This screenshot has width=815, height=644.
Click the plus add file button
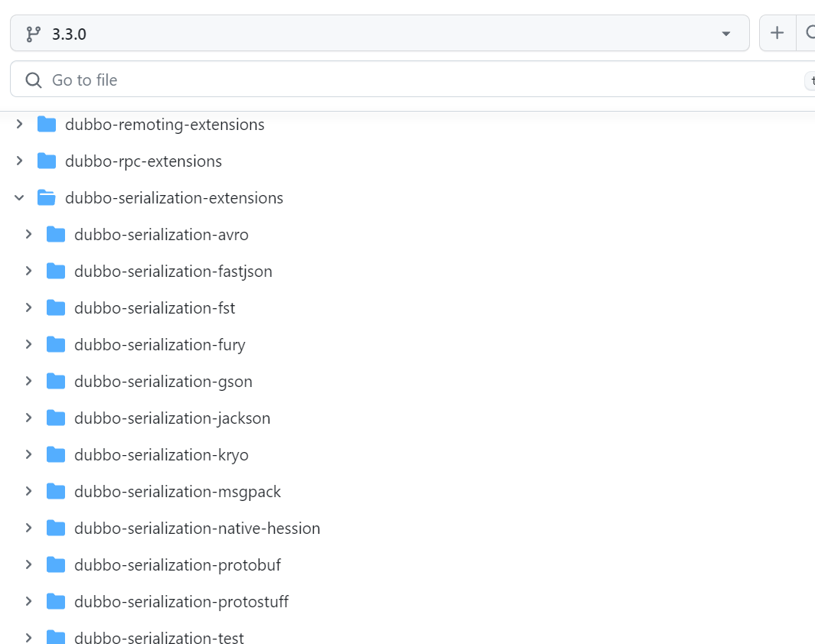[777, 33]
